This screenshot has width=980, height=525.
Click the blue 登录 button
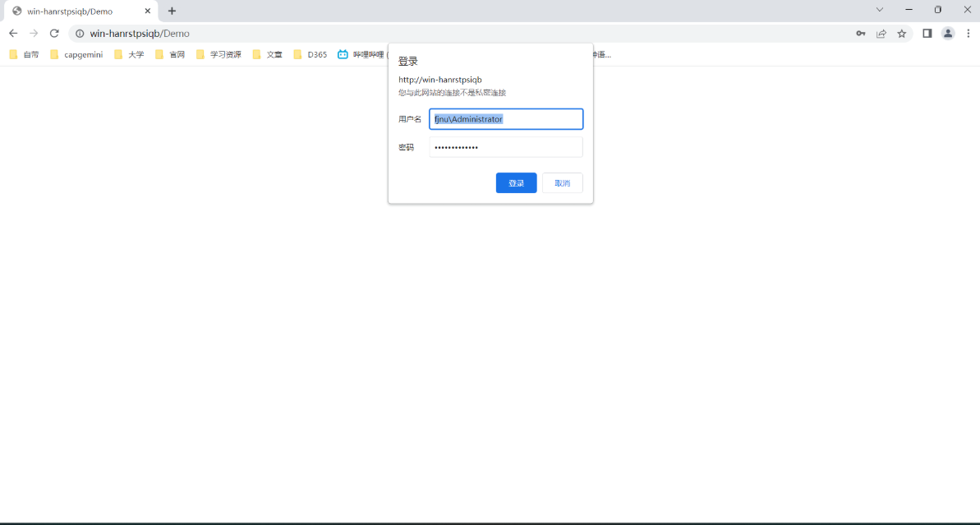click(x=516, y=183)
